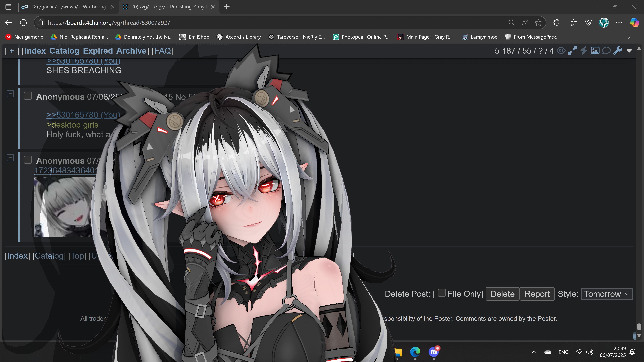Open the Expired header link
This screenshot has width=644, height=362.
pos(98,51)
